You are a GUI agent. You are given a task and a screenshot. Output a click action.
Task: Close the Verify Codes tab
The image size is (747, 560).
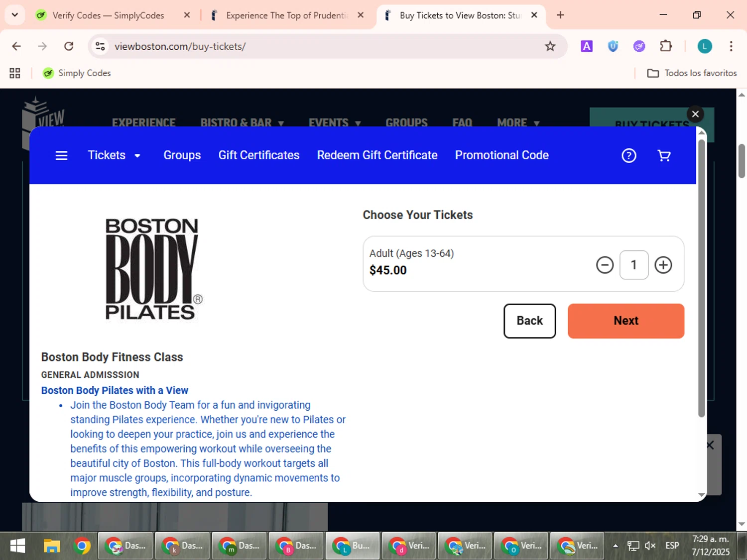pos(187,15)
